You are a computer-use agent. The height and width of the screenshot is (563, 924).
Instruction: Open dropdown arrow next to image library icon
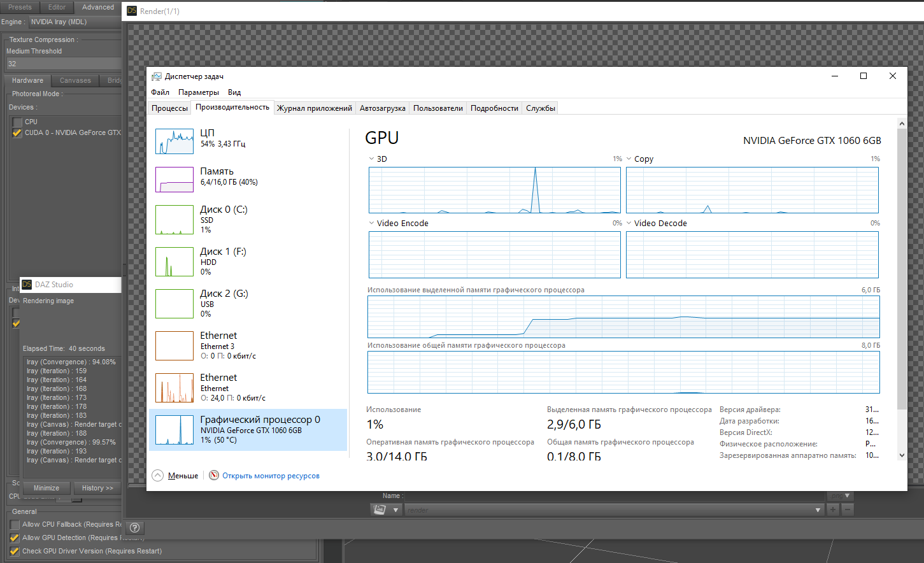coord(396,510)
